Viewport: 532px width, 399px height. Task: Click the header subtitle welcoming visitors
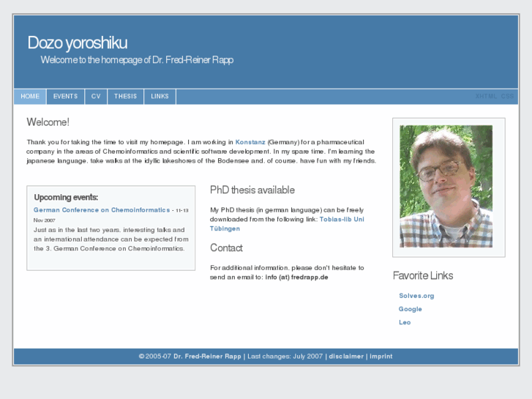(137, 60)
